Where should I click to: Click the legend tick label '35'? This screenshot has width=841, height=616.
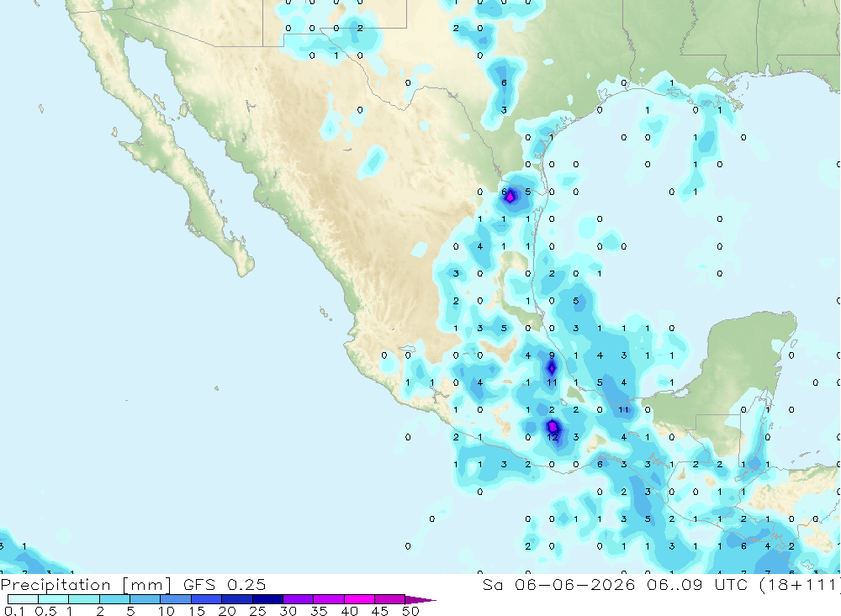coord(319,611)
